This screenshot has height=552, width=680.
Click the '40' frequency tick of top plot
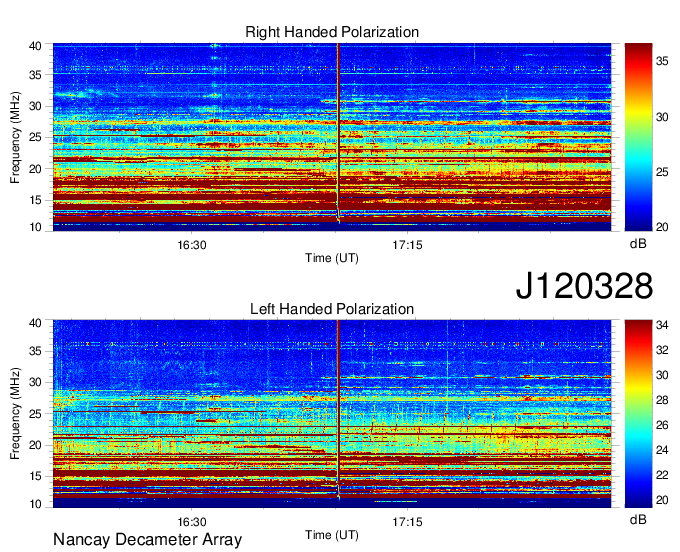pyautogui.click(x=36, y=46)
